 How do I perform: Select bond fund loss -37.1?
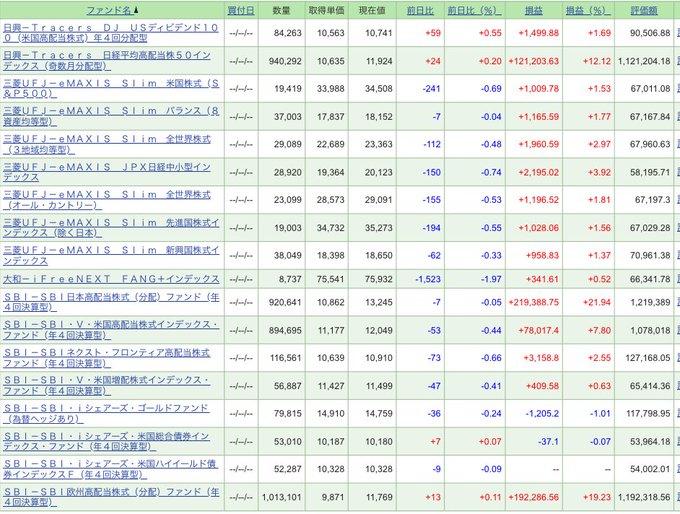(549, 442)
